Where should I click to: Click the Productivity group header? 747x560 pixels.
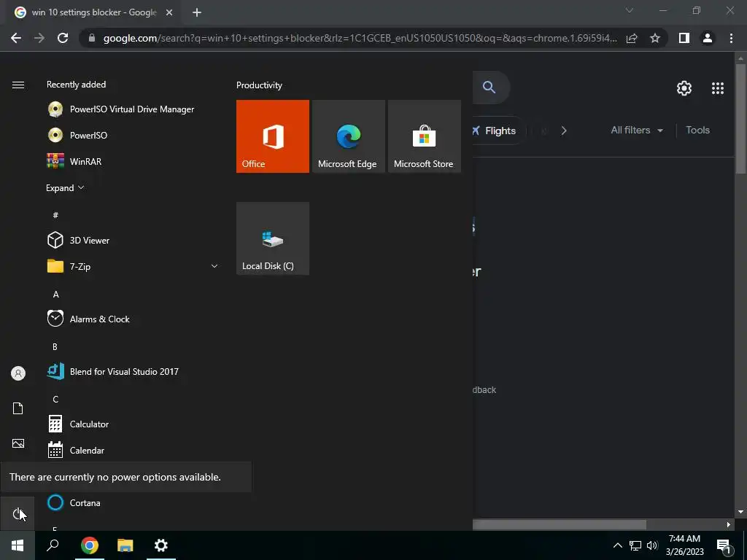tap(259, 85)
